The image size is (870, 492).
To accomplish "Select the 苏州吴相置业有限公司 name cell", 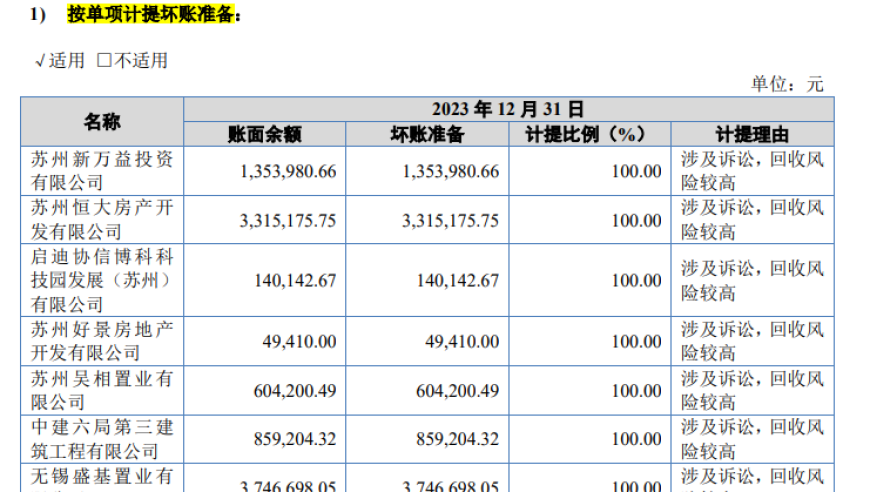I will tap(102, 391).
